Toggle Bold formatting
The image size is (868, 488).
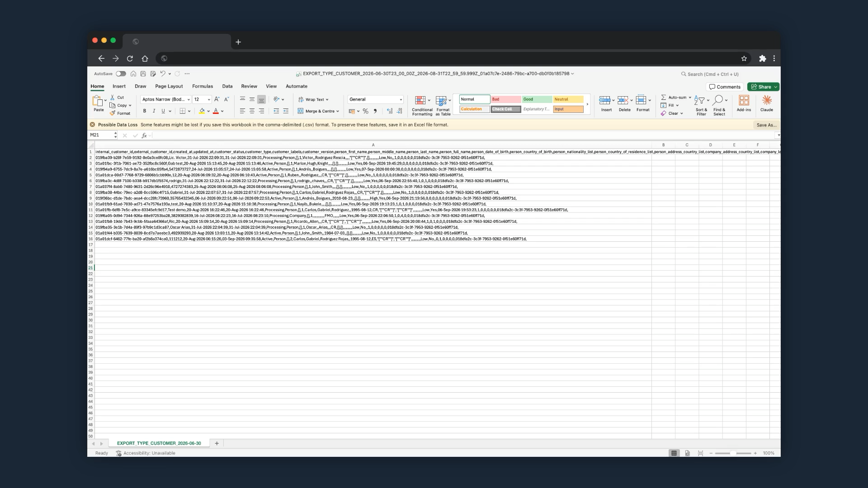[x=145, y=111]
